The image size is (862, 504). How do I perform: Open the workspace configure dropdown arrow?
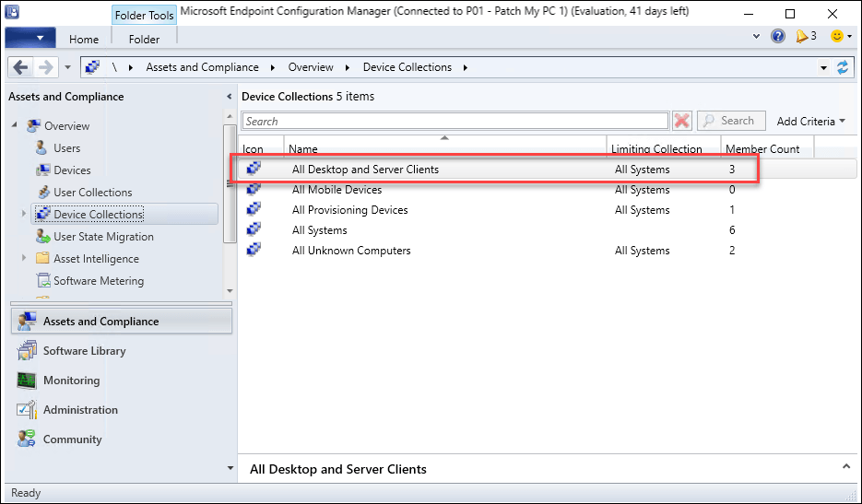[x=230, y=468]
